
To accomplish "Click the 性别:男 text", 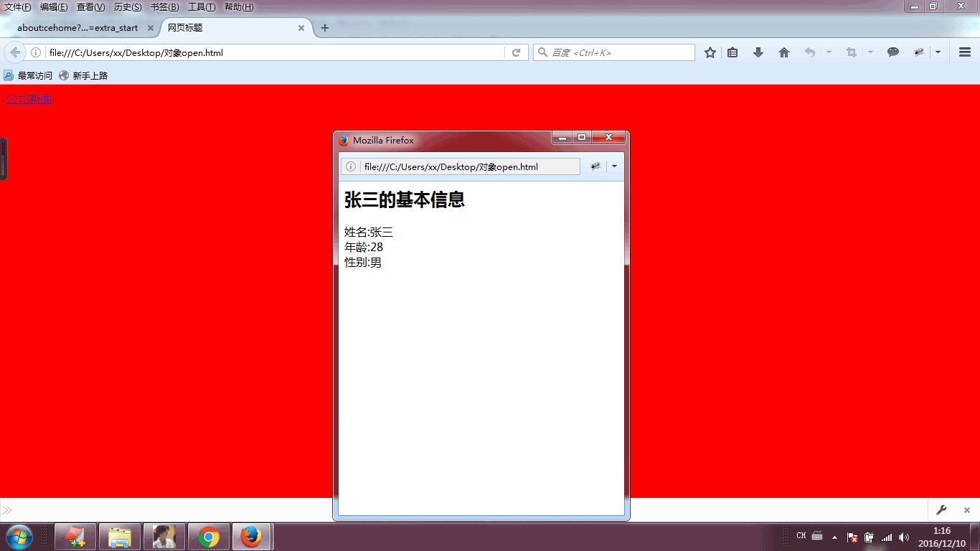I will point(363,262).
